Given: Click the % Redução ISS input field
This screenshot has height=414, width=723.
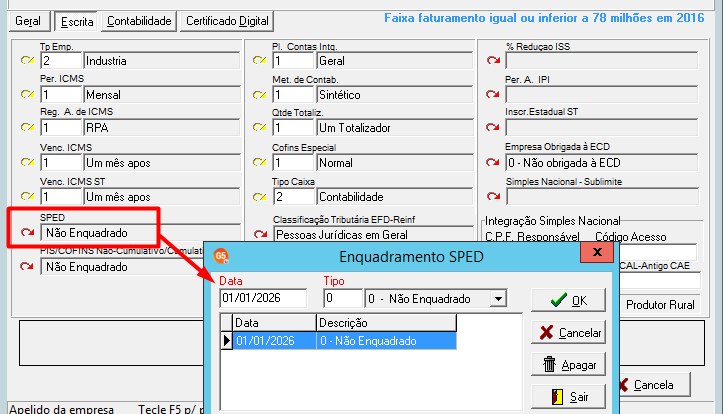Looking at the screenshot, I should point(601,60).
